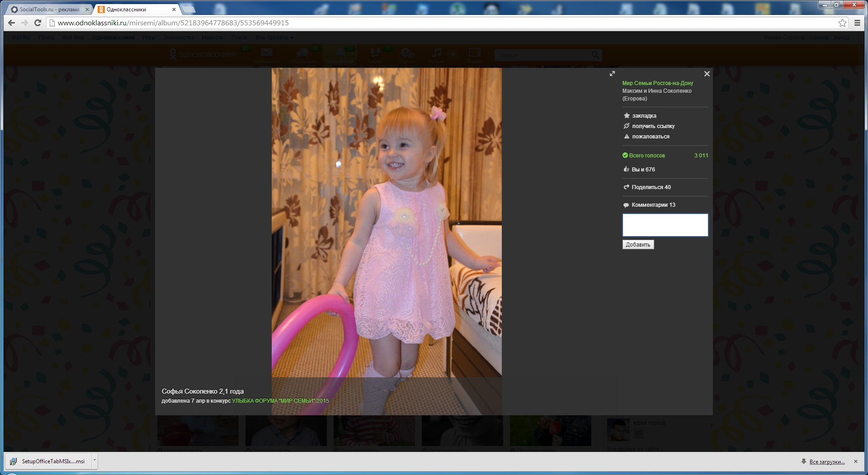The height and width of the screenshot is (475, 868).
Task: Click the message envelope under юрий горлов
Action: pos(638,433)
